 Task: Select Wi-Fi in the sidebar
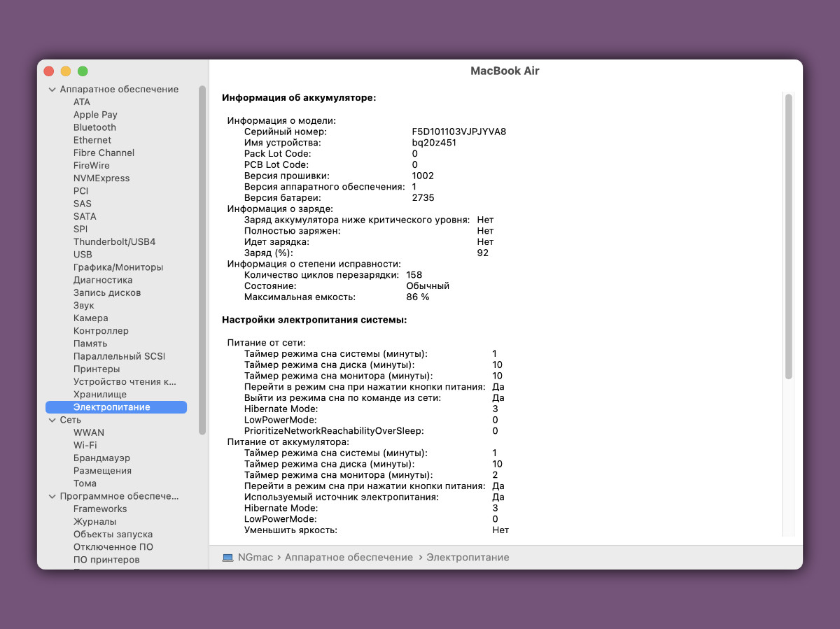click(85, 445)
